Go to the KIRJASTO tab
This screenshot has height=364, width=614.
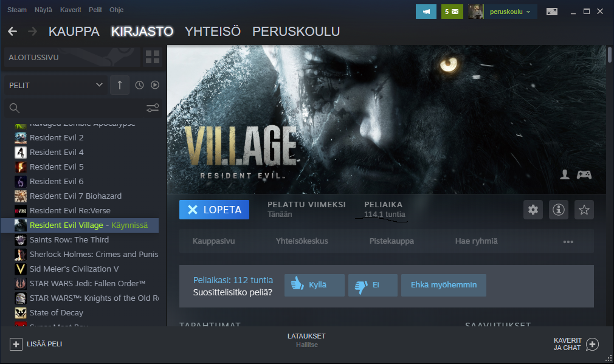pos(142,32)
